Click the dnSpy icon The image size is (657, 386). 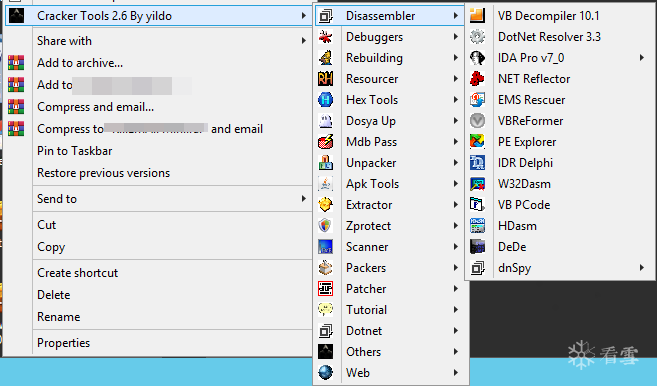pyautogui.click(x=477, y=267)
